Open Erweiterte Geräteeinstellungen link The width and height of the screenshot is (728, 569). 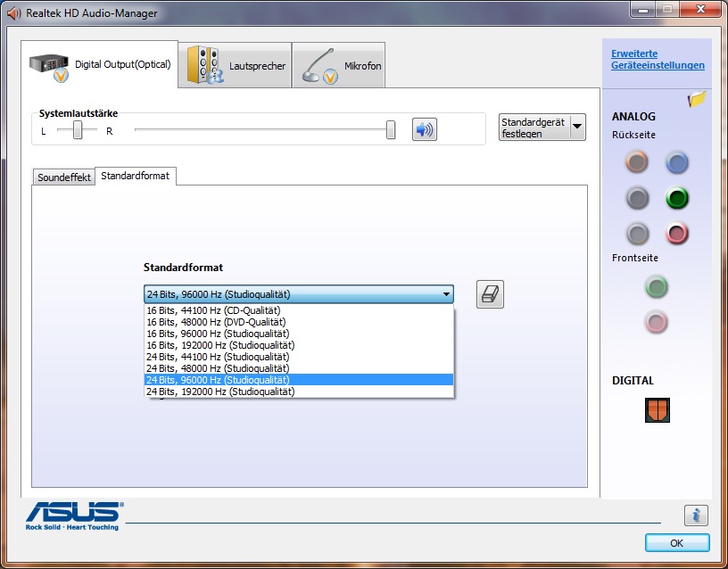pyautogui.click(x=658, y=60)
